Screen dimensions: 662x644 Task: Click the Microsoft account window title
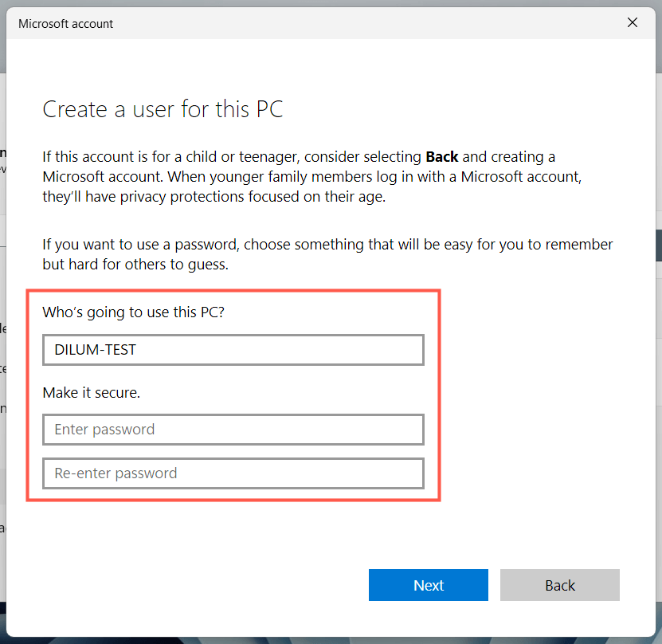(66, 24)
